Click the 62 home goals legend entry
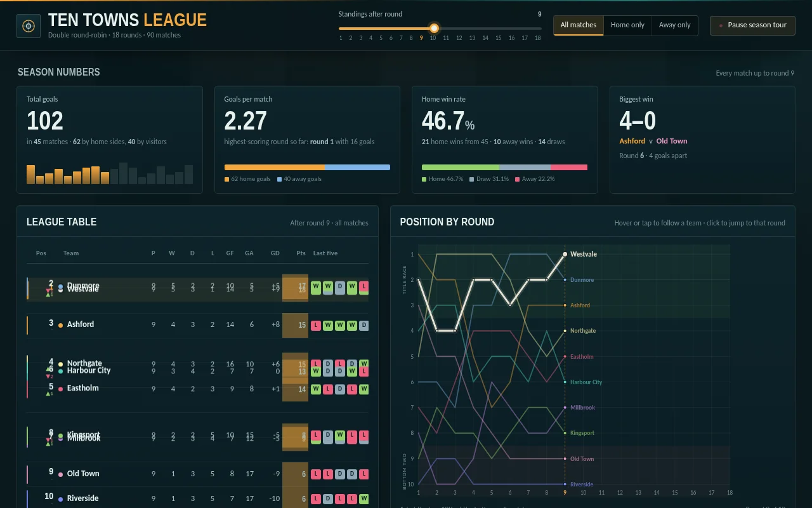The height and width of the screenshot is (508, 812). pos(248,179)
